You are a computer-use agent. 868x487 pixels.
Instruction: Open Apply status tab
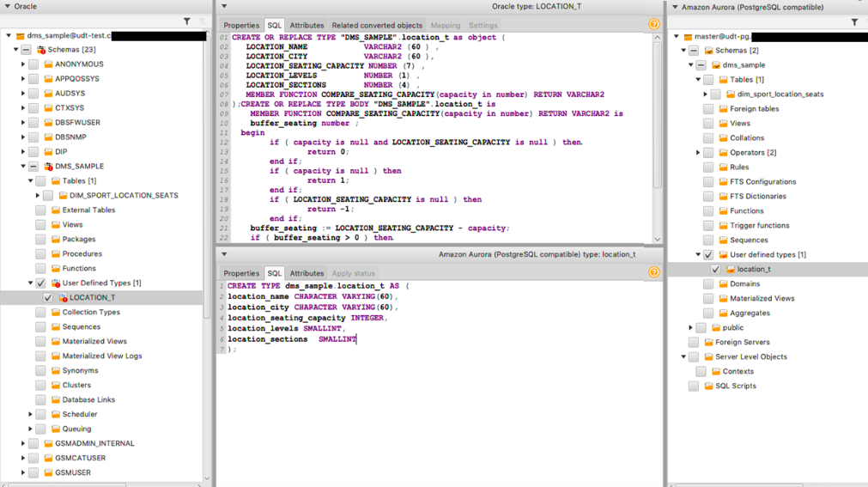point(354,273)
